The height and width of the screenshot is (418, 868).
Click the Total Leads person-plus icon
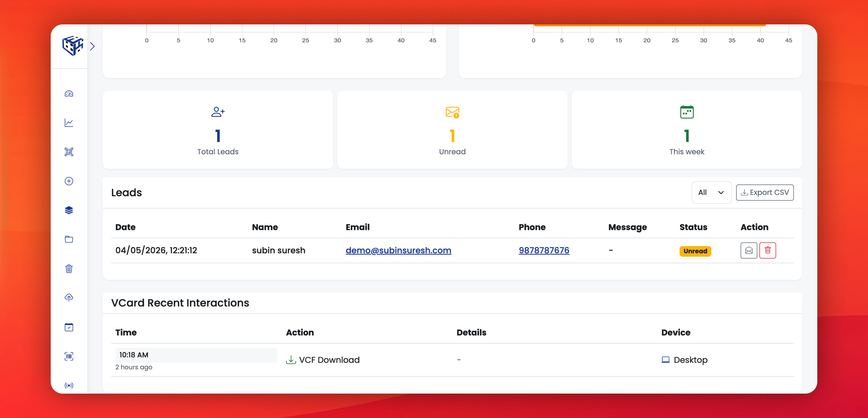pos(218,112)
